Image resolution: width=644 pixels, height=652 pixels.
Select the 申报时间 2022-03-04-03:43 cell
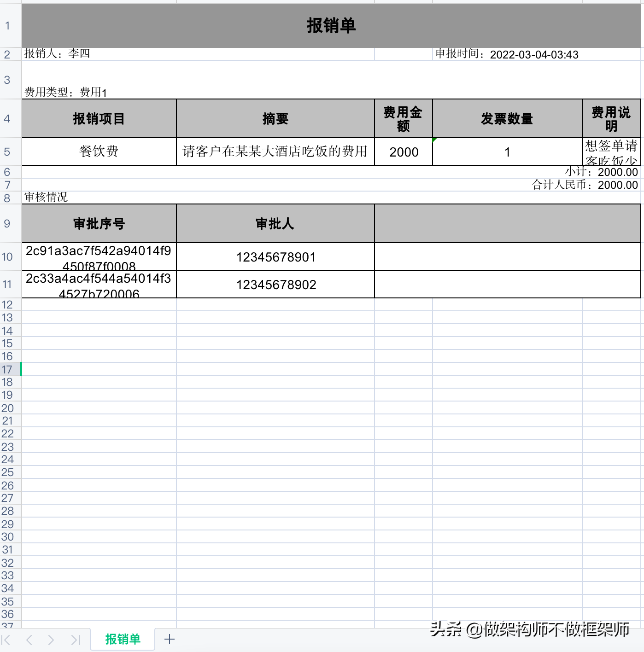(537, 54)
